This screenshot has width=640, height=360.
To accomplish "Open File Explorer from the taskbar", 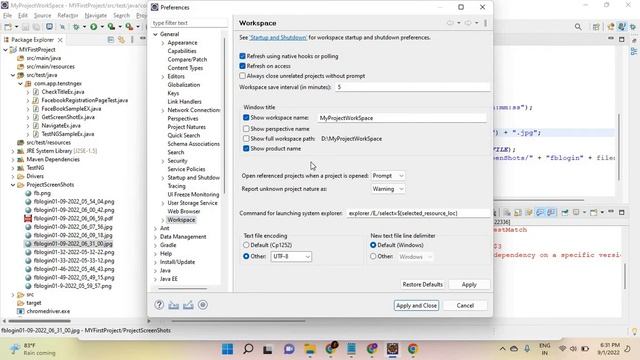I will coord(310,349).
